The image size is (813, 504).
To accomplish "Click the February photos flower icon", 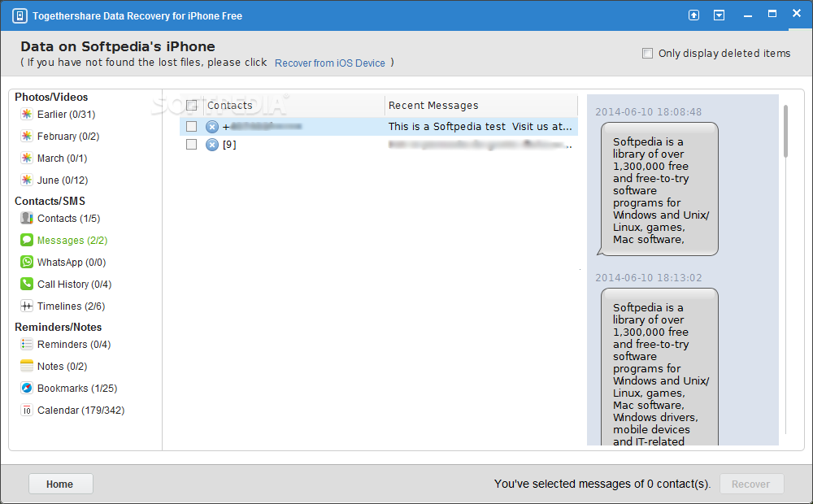I will click(x=27, y=136).
